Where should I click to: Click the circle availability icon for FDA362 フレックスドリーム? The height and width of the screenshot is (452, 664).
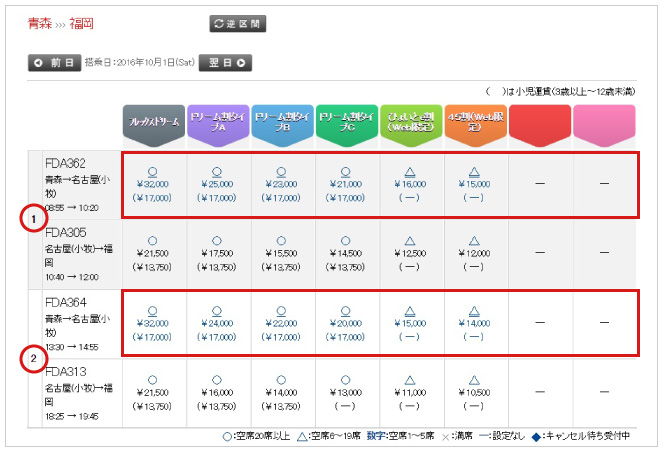152,172
